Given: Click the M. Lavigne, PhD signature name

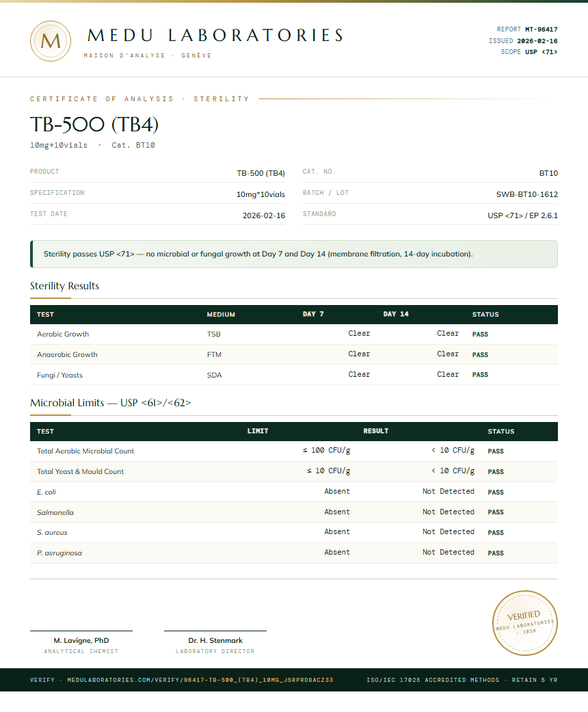Looking at the screenshot, I should pyautogui.click(x=81, y=640).
